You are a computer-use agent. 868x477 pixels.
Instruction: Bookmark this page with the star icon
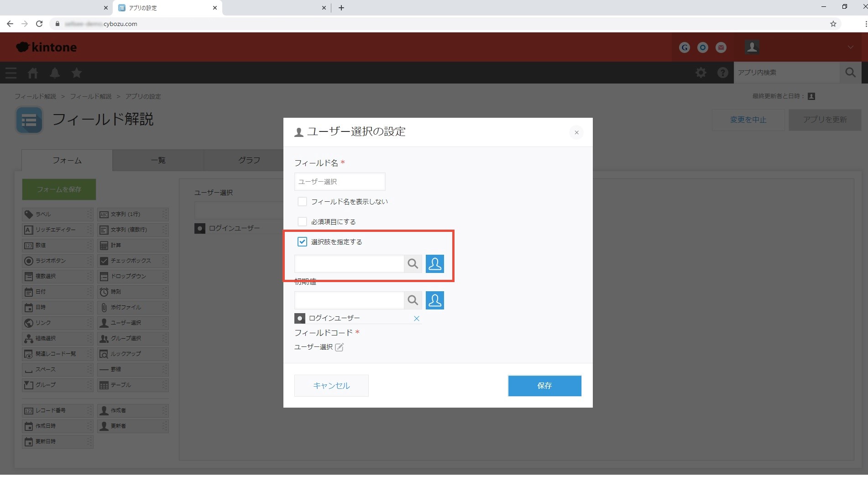click(x=833, y=24)
